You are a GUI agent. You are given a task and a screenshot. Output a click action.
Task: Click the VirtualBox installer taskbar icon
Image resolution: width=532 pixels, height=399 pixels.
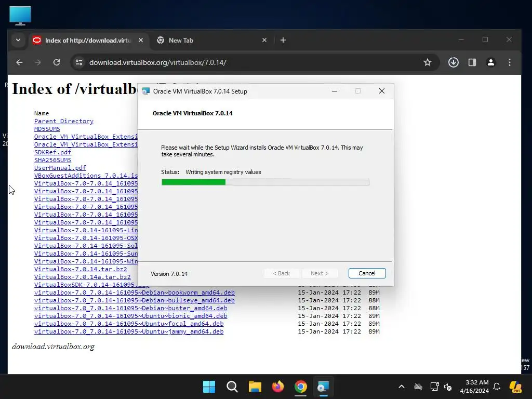[323, 387]
